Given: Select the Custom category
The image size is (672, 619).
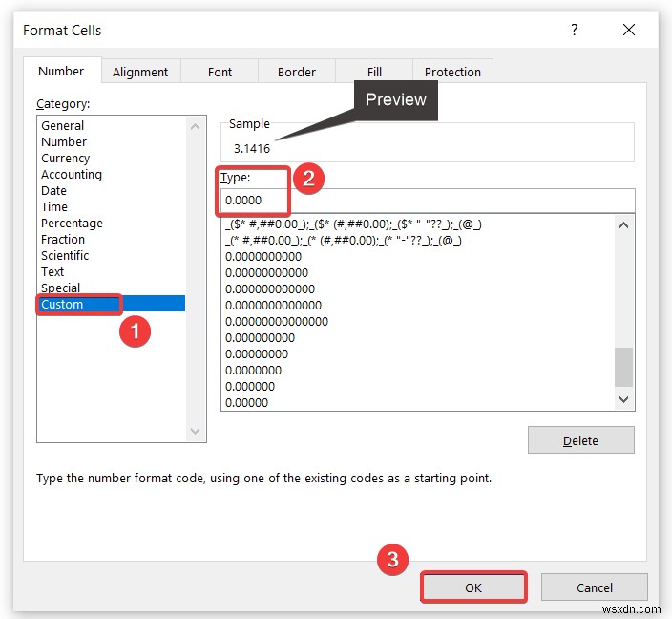Looking at the screenshot, I should coord(112,304).
